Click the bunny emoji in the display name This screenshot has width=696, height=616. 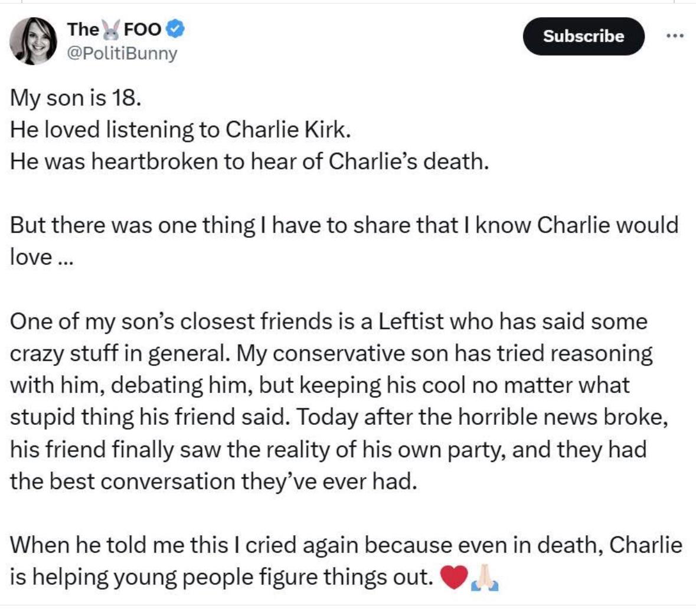click(112, 30)
